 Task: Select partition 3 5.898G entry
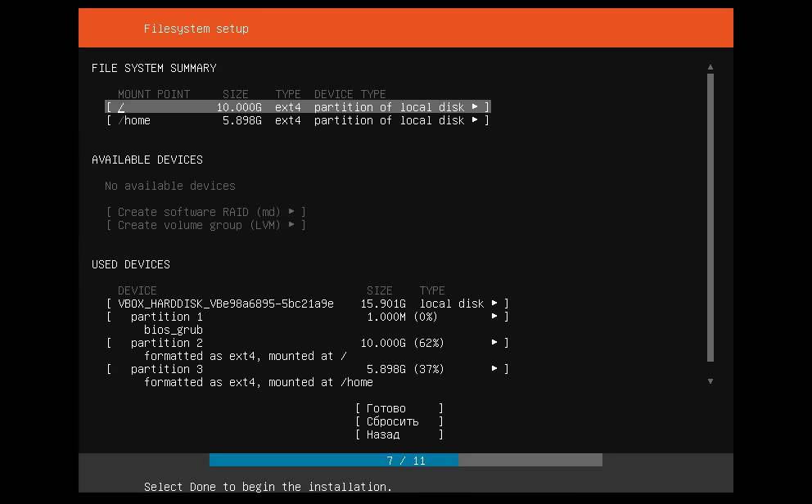(x=307, y=369)
